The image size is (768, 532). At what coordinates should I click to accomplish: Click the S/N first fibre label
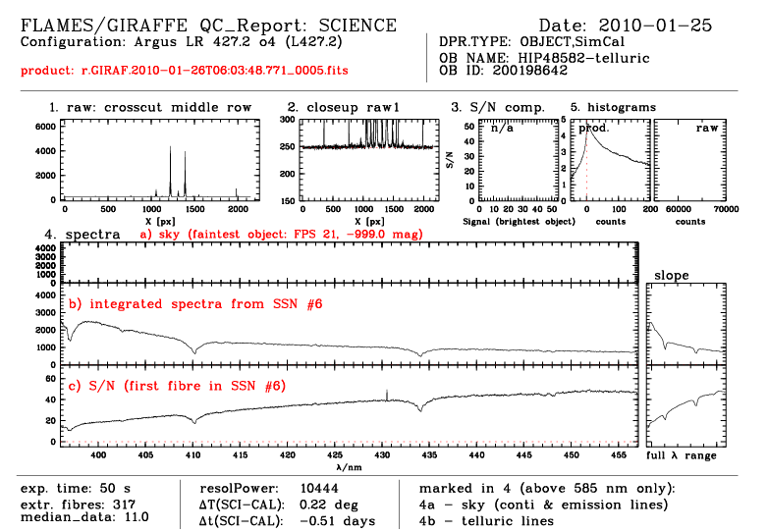point(177,386)
